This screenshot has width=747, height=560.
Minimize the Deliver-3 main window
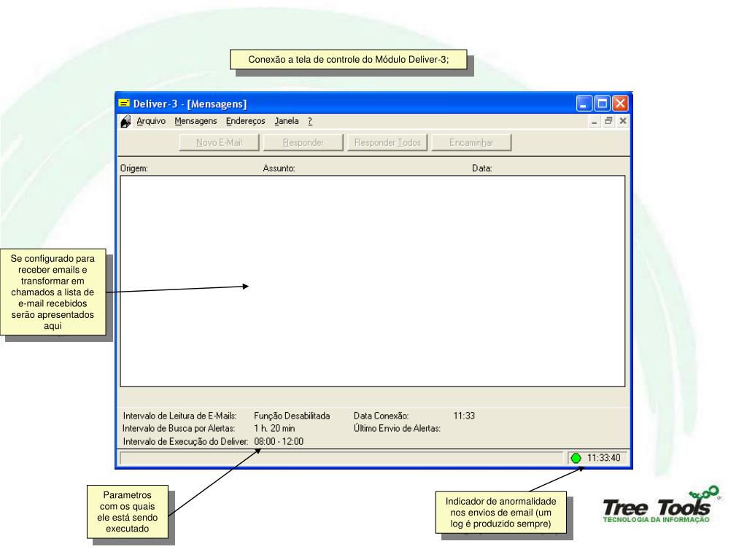pos(584,104)
